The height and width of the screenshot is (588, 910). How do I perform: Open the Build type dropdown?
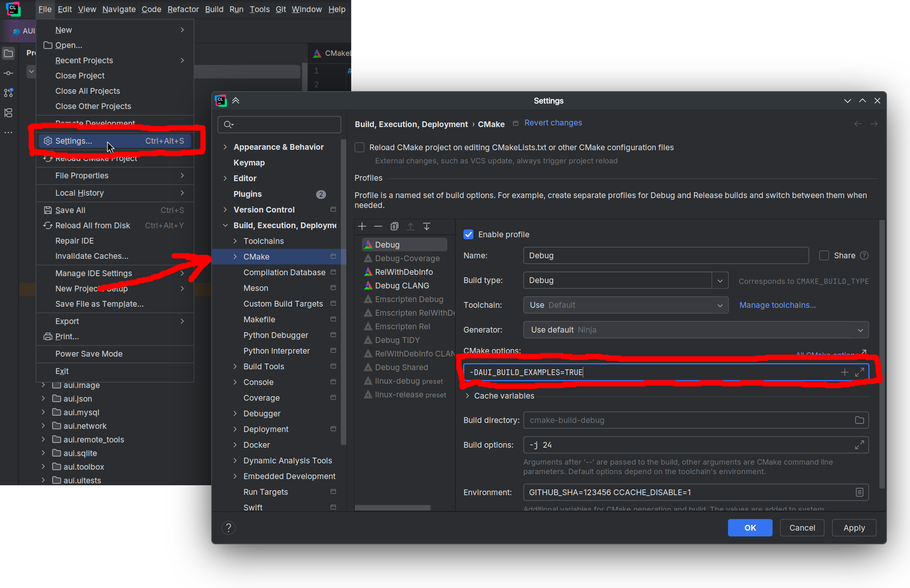[720, 281]
